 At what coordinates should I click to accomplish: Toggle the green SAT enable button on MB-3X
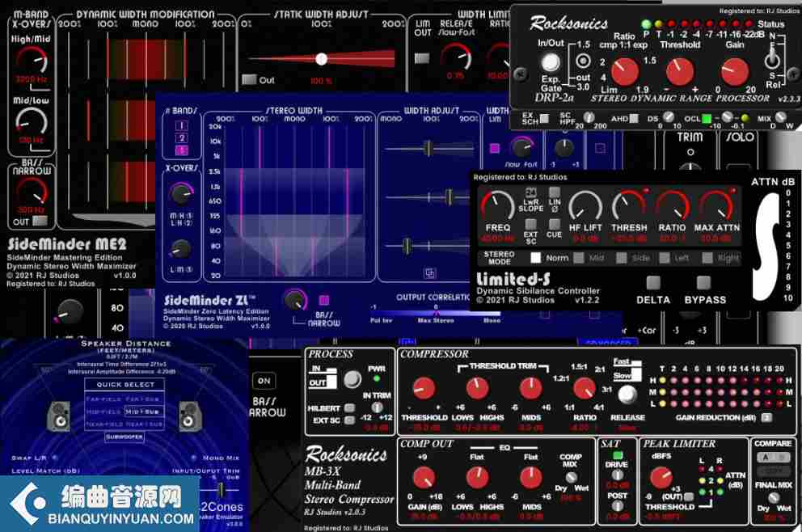618,454
